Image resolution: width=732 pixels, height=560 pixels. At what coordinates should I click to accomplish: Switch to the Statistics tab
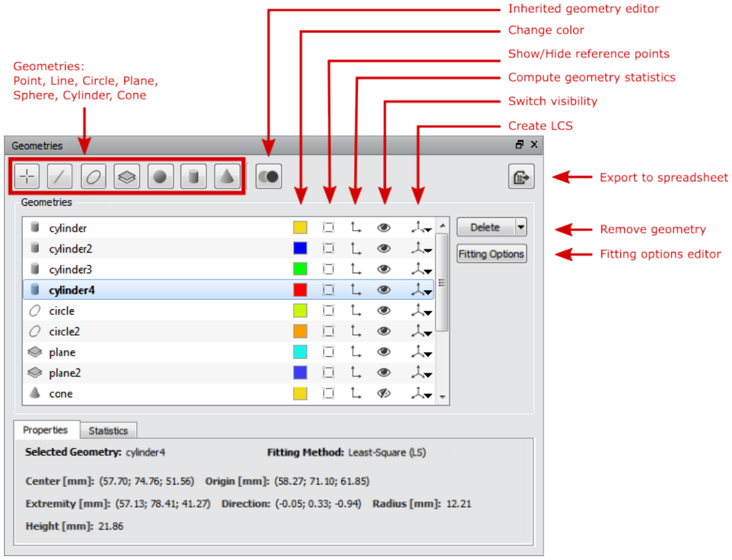pyautogui.click(x=109, y=430)
